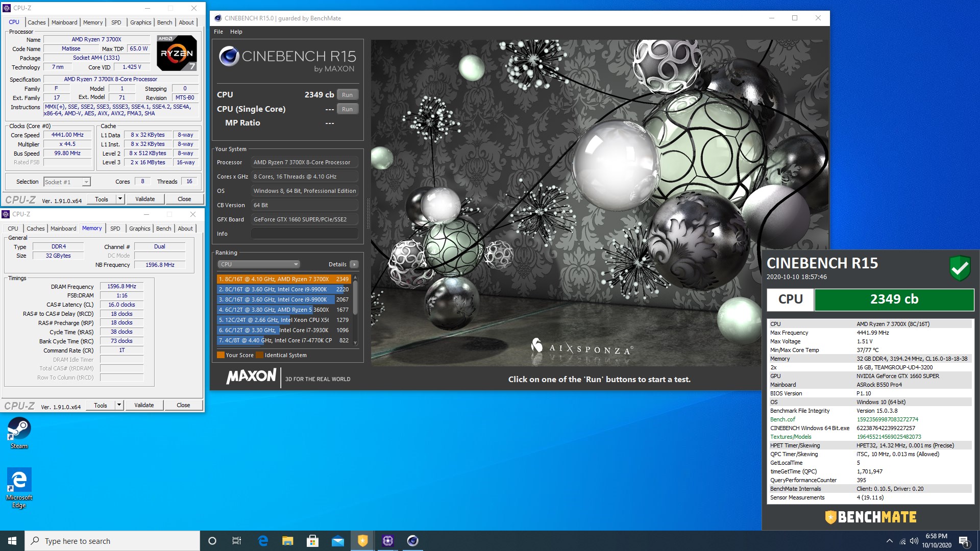Select ranking row 1 AMD Ryzen 7 3700X
The height and width of the screenshot is (551, 980).
click(283, 279)
